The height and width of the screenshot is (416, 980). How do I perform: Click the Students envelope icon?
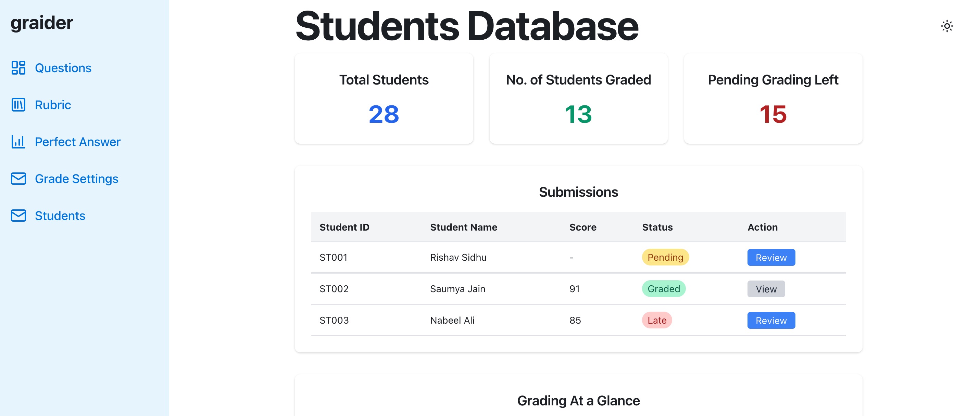pos(18,216)
